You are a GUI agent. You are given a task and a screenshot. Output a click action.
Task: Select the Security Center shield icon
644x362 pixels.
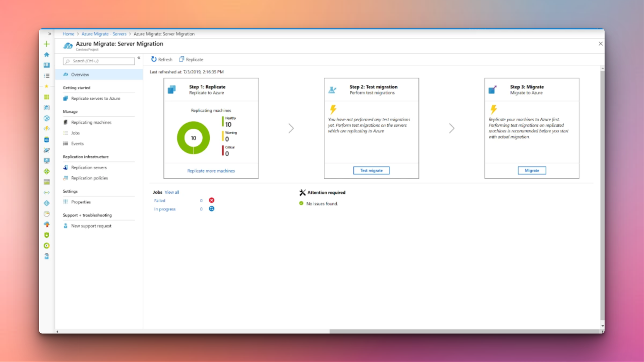47,235
